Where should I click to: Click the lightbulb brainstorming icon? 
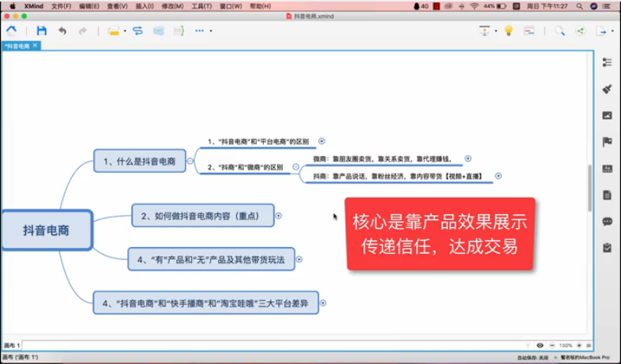508,31
